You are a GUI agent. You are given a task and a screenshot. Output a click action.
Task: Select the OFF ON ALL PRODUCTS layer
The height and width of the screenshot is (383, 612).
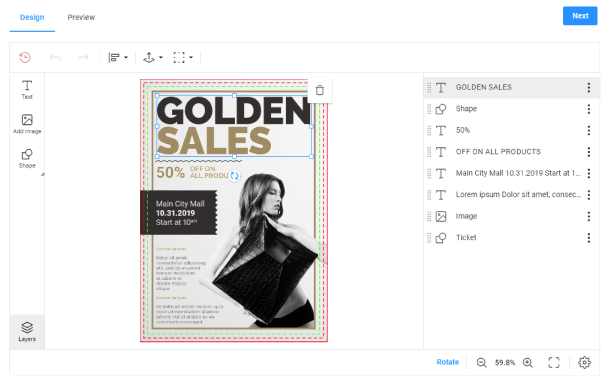click(511, 152)
